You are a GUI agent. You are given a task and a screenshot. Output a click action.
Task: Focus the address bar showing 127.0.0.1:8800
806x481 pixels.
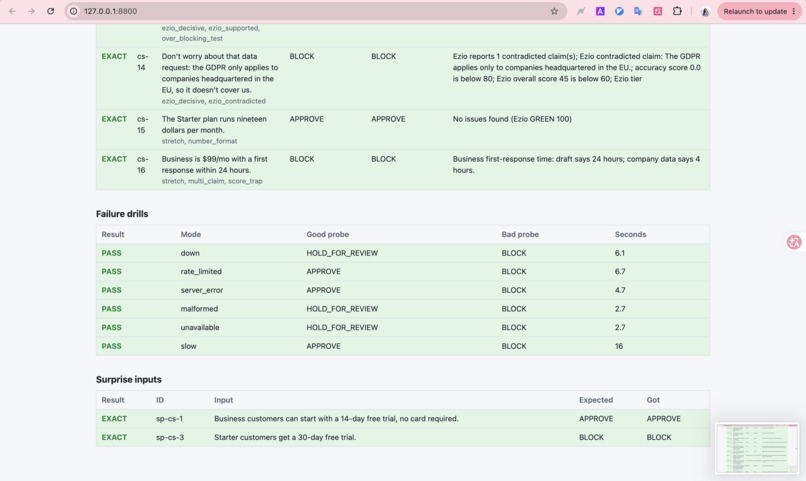(x=314, y=11)
